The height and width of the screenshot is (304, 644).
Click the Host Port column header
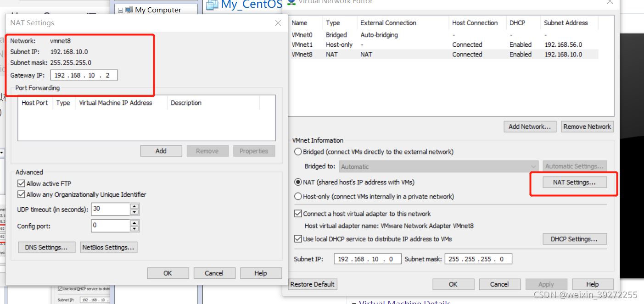coord(35,103)
